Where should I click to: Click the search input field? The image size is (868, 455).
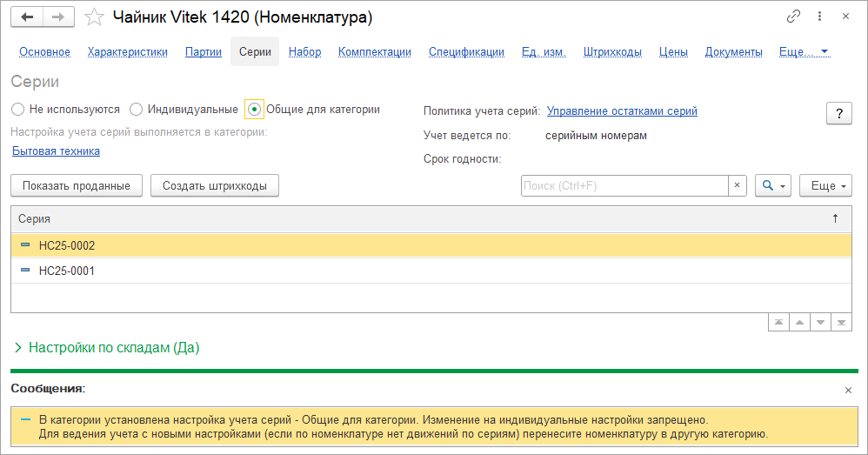tap(624, 185)
